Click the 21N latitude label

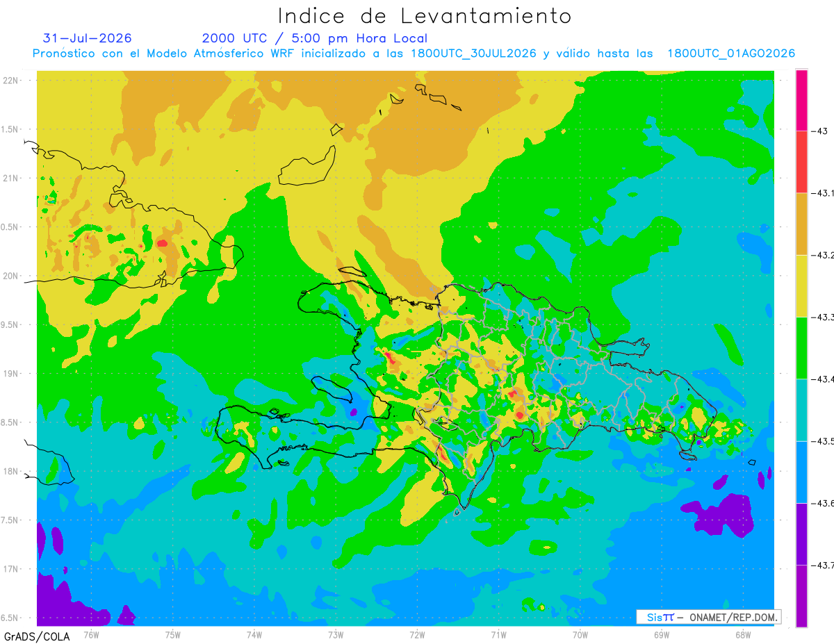tap(12, 178)
